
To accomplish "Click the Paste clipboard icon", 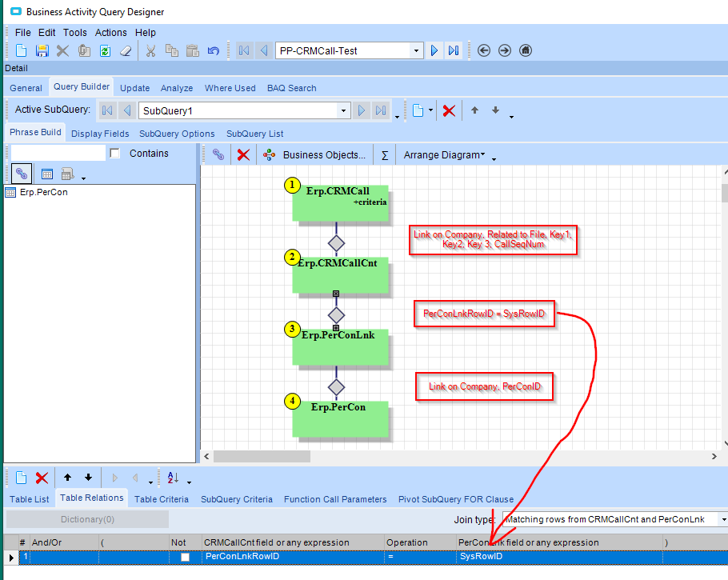I will pyautogui.click(x=192, y=50).
